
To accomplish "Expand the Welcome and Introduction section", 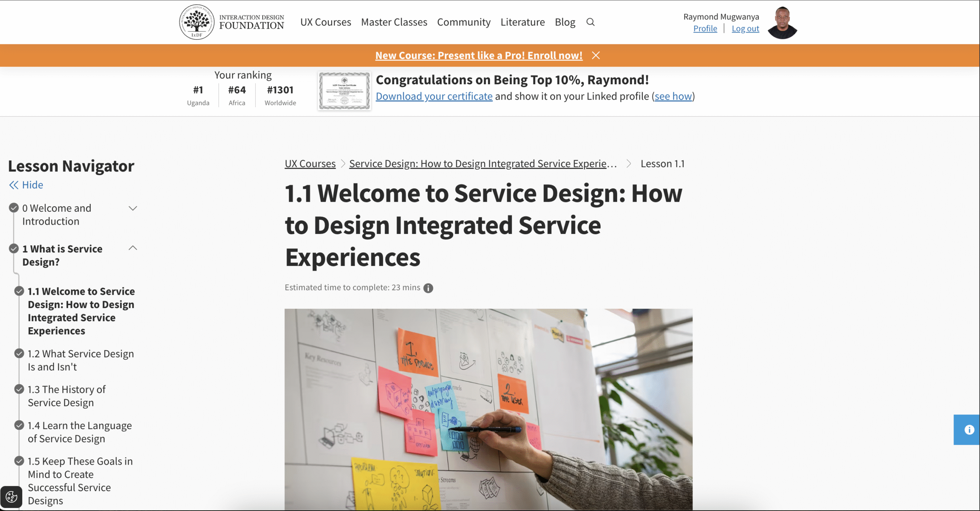I will [x=132, y=208].
